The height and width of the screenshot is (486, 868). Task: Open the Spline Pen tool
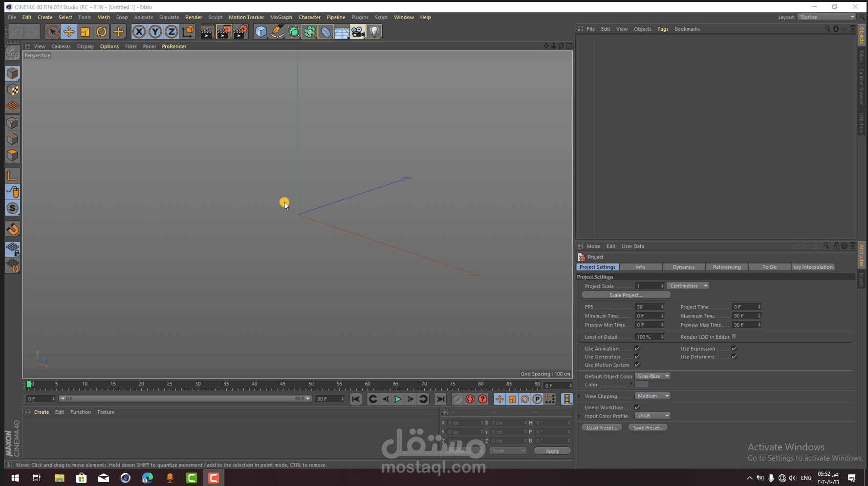[x=277, y=32]
